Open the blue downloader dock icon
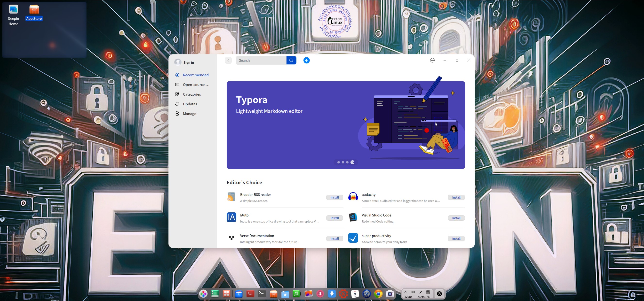 pyautogui.click(x=332, y=294)
